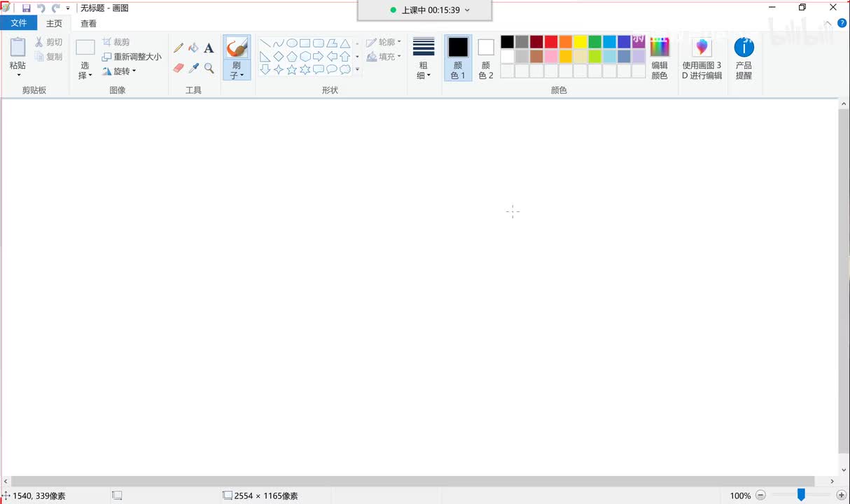
Task: Select the Text tool
Action: click(209, 48)
